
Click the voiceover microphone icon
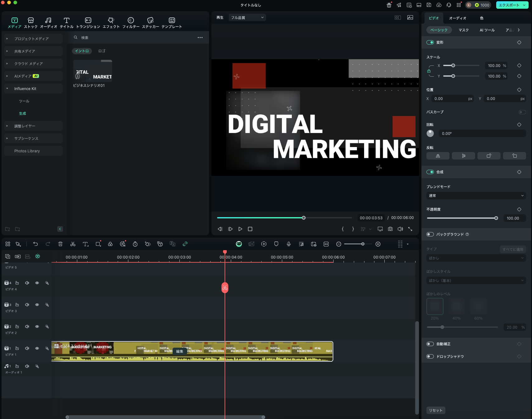[289, 244]
